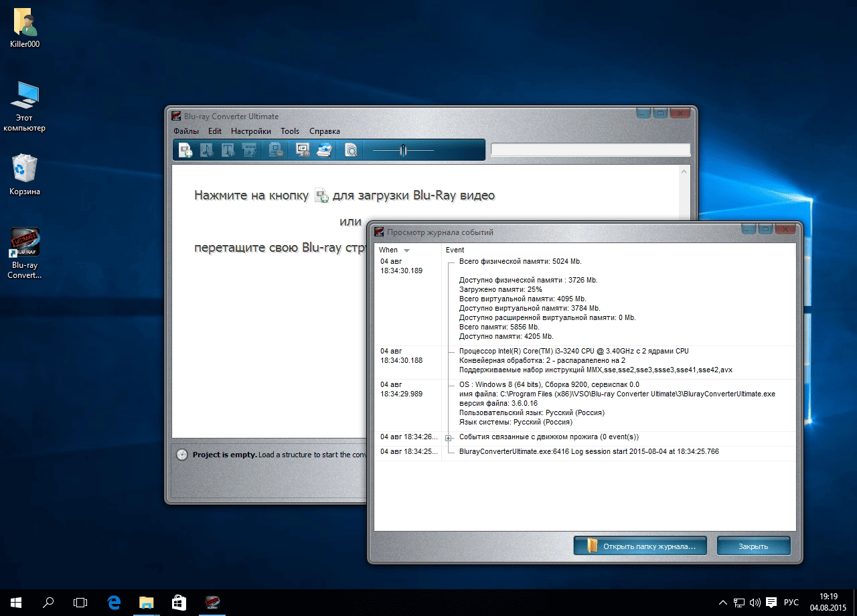Select the Корзина recycle bin icon
Screen dimensions: 857x616
(x=25, y=175)
